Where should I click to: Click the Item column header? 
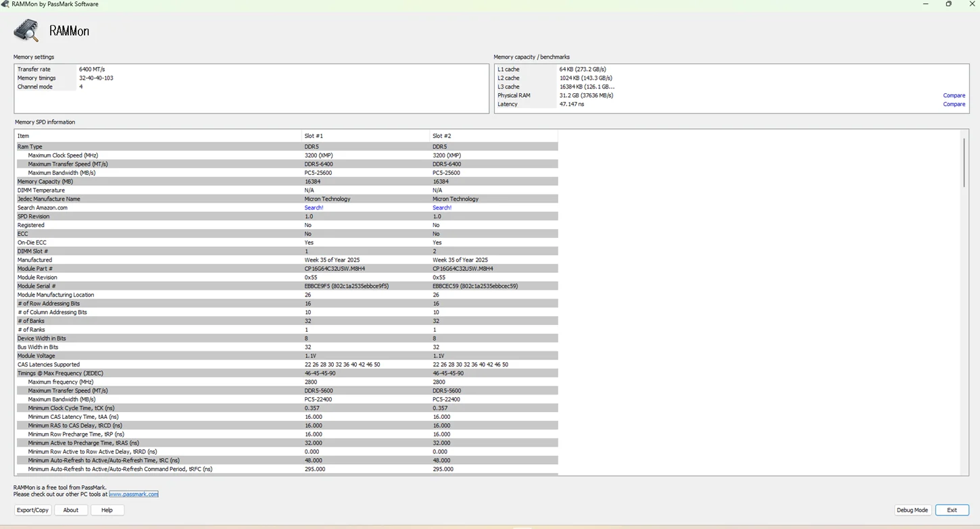24,136
